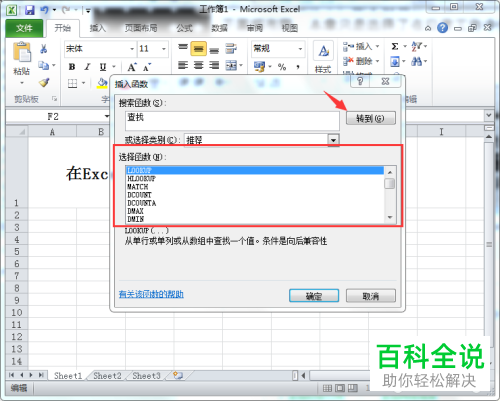This screenshot has width=500, height=401.
Task: Open Excel Help question mark icon
Action: click(x=442, y=28)
